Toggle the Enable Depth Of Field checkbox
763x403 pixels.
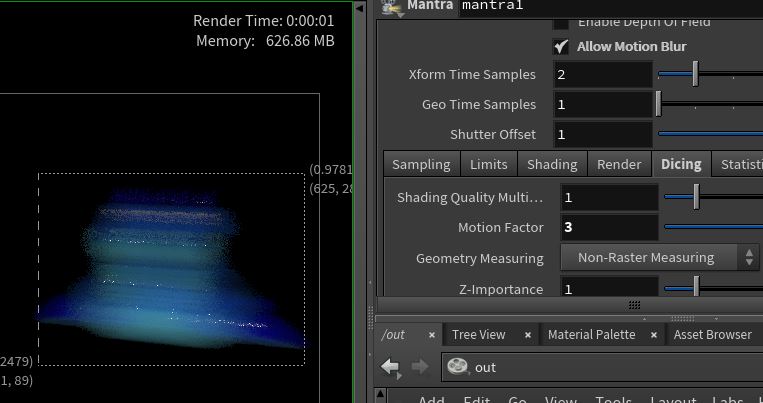coord(561,22)
